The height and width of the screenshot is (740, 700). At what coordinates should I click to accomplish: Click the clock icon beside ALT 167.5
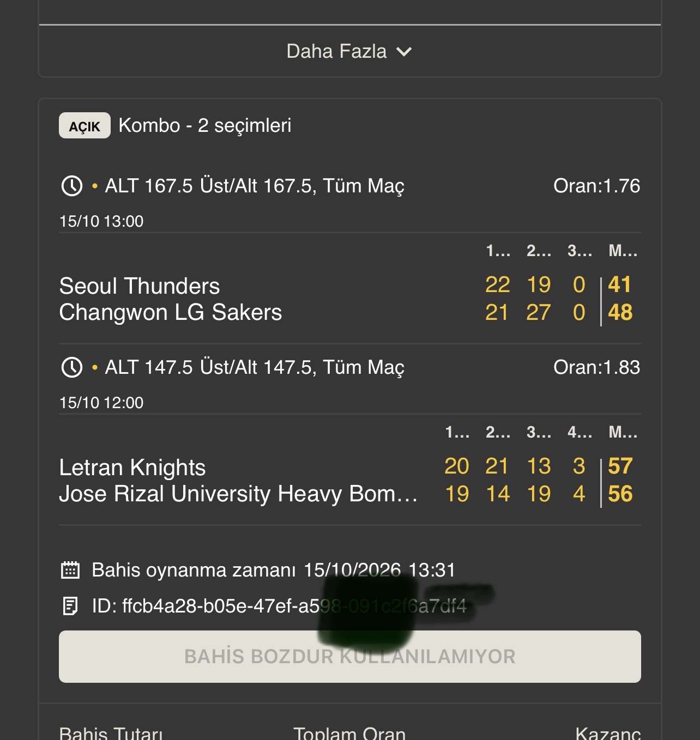click(x=72, y=186)
